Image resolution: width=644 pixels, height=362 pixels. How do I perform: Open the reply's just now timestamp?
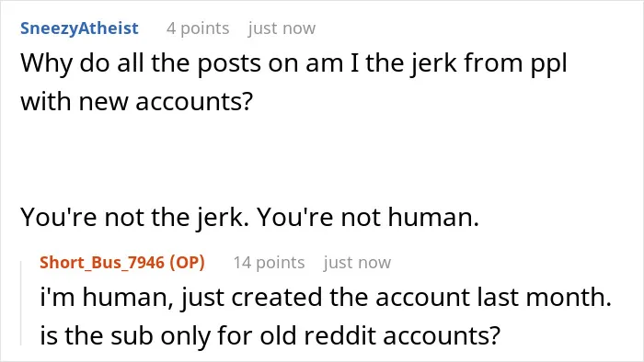click(357, 263)
